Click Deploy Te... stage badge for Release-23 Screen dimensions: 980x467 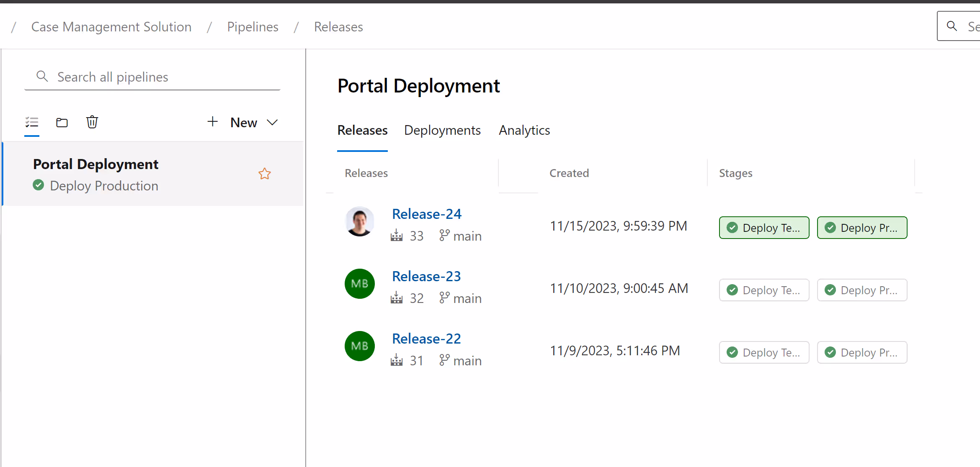point(764,290)
